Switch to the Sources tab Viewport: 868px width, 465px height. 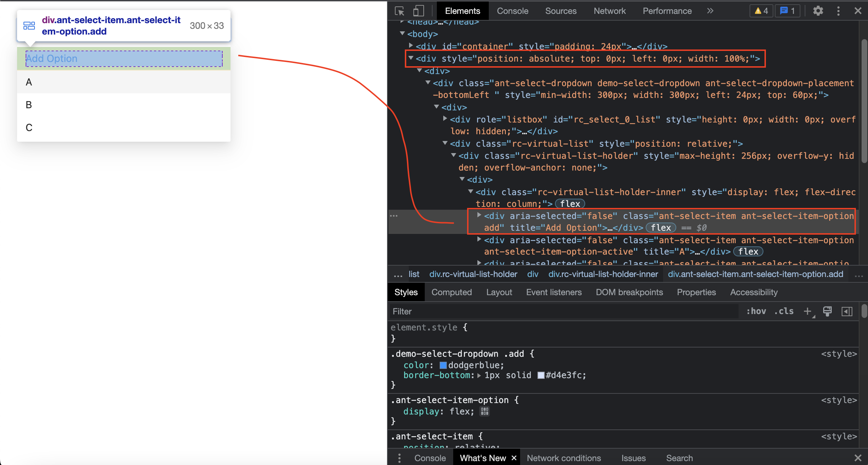561,11
